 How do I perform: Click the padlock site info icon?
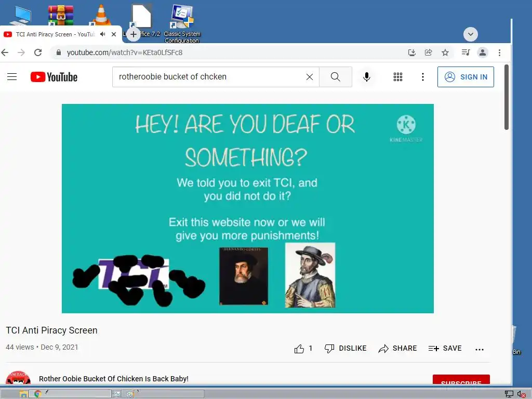[59, 52]
